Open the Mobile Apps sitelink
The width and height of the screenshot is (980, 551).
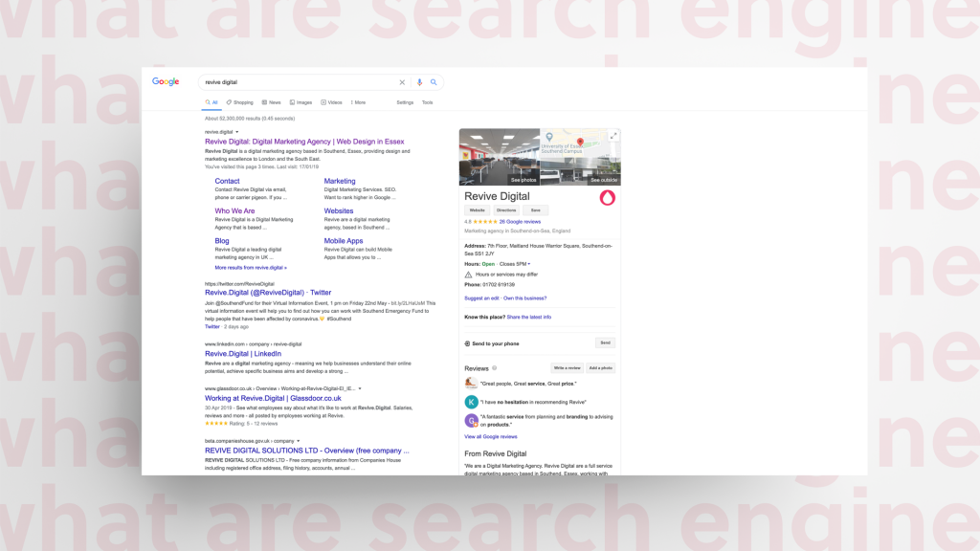pyautogui.click(x=344, y=241)
